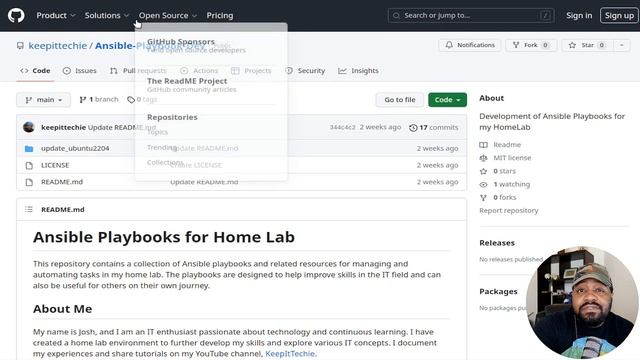Click Sign in link
Image resolution: width=640 pixels, height=360 pixels.
579,16
